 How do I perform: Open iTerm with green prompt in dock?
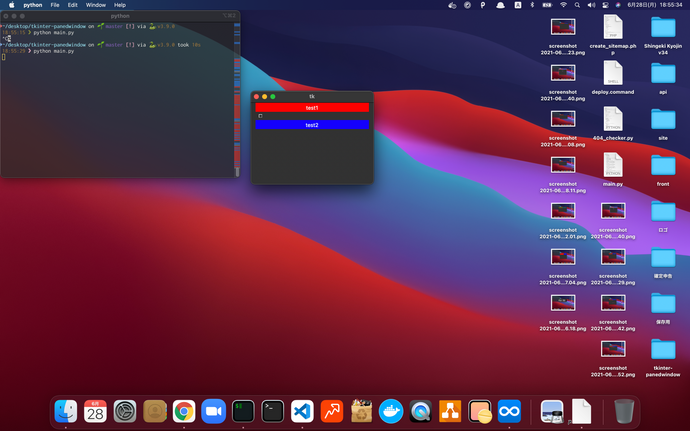[243, 411]
